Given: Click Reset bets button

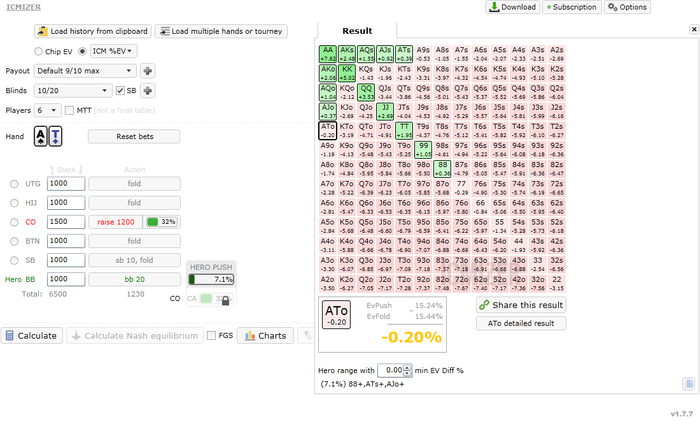Looking at the screenshot, I should pyautogui.click(x=134, y=137).
